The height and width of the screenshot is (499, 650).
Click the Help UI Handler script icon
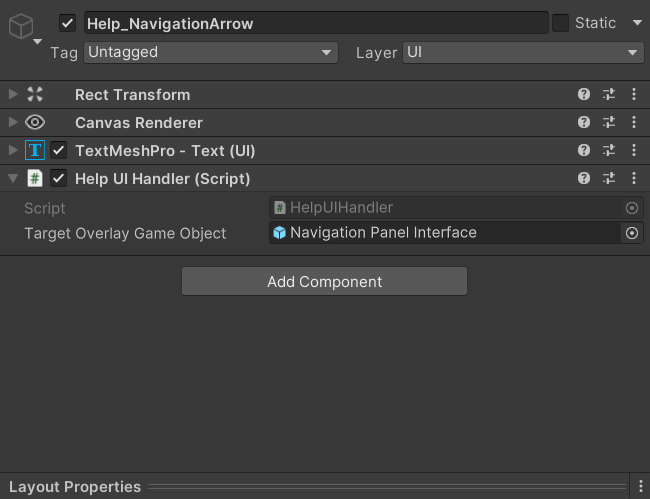point(35,178)
